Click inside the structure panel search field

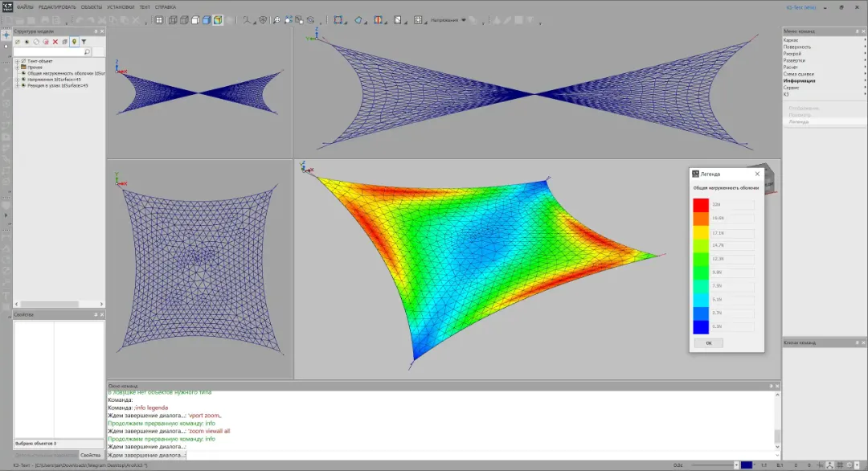[x=48, y=51]
